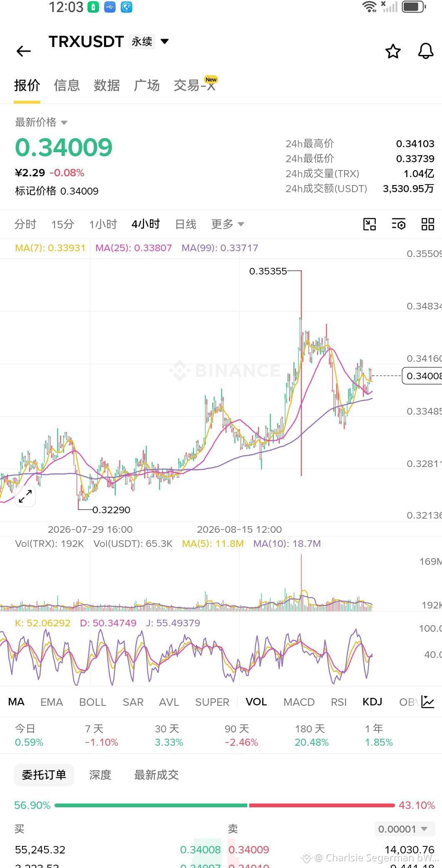Tap the Vol(TRX): 192K legend
The height and width of the screenshot is (868, 442).
50,544
